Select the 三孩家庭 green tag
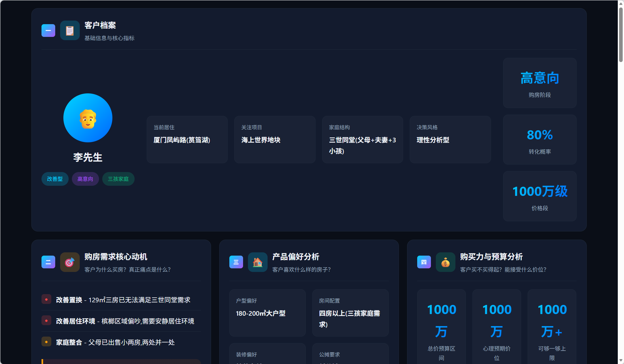 pos(118,179)
